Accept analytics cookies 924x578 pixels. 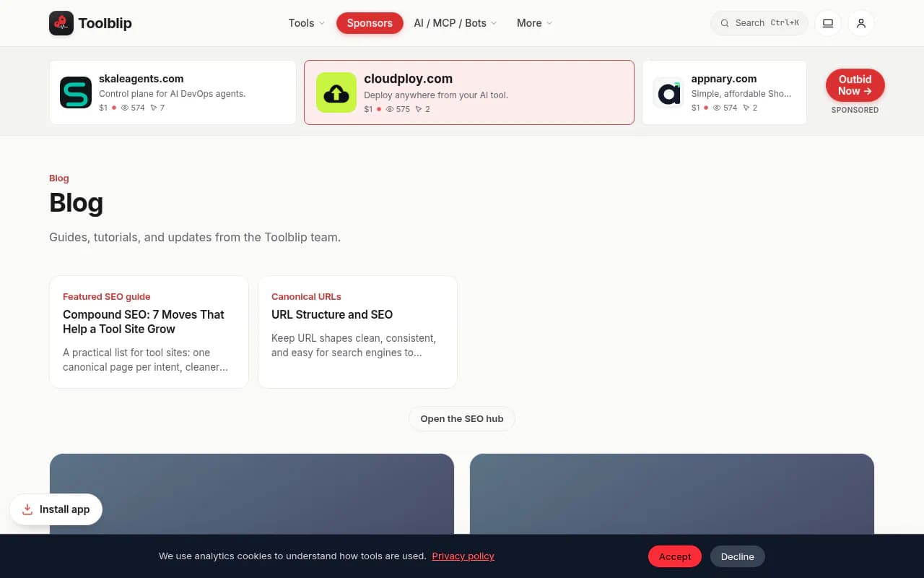click(675, 556)
